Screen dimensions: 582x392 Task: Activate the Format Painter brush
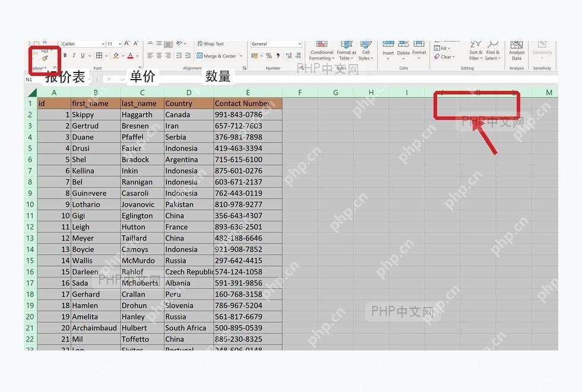(45, 58)
